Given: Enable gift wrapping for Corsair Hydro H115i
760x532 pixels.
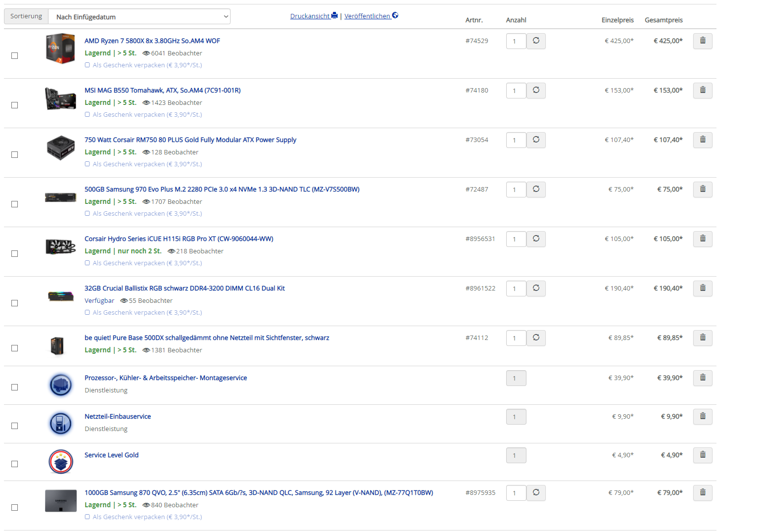Looking at the screenshot, I should tap(88, 263).
